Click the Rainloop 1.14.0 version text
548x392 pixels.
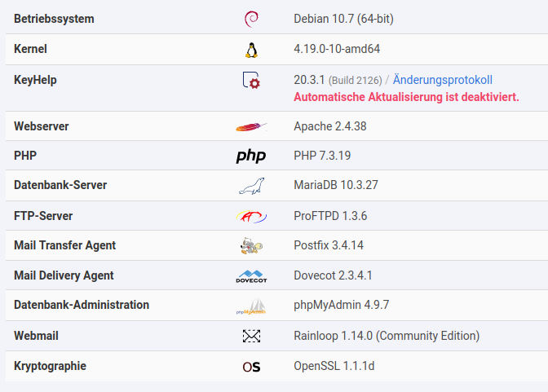pos(387,336)
